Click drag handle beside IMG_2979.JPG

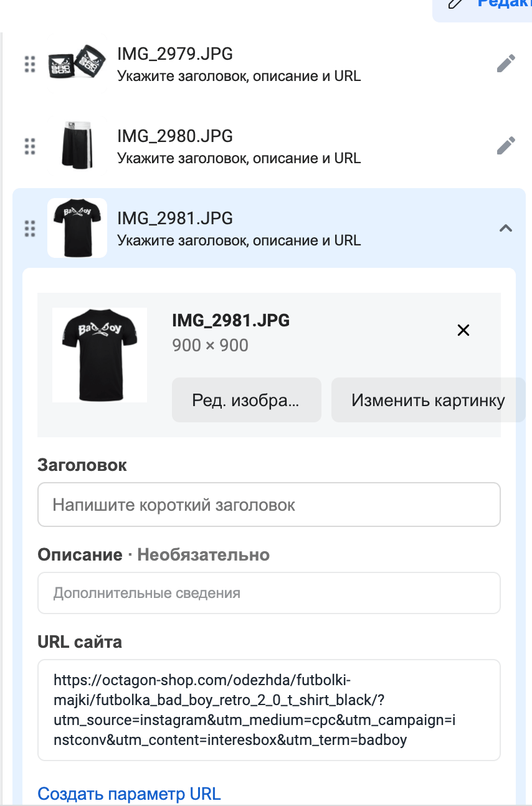tap(29, 64)
